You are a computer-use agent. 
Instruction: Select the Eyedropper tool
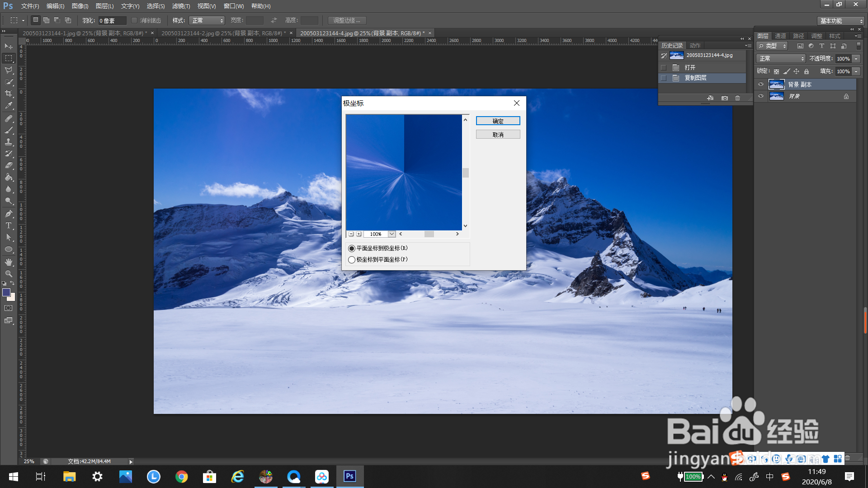click(9, 106)
